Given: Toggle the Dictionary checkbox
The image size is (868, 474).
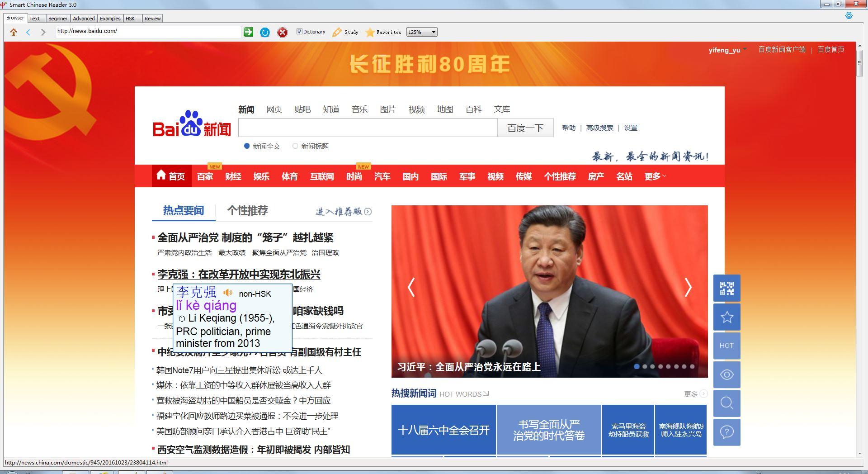Looking at the screenshot, I should 299,32.
